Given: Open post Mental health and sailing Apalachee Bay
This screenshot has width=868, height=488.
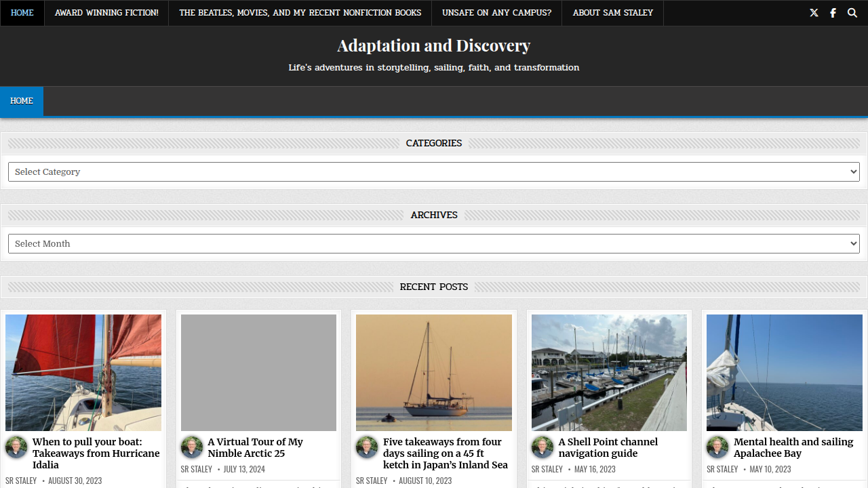Looking at the screenshot, I should pos(793,447).
